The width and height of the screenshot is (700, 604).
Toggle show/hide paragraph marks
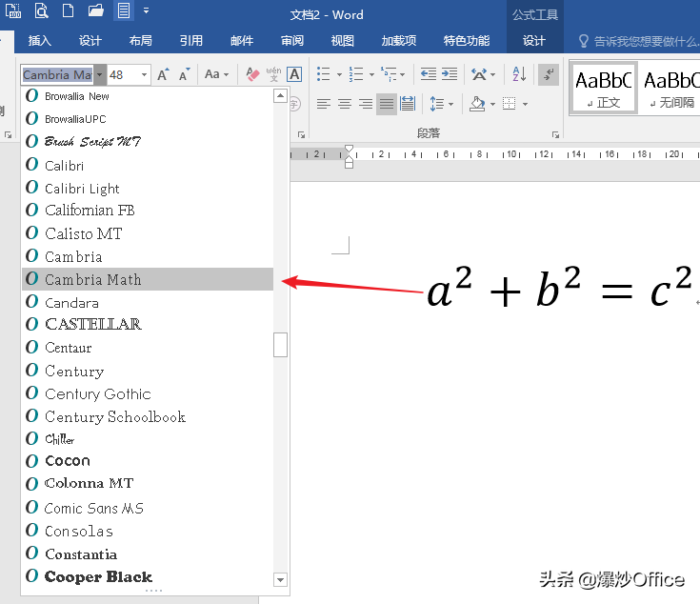coord(549,74)
